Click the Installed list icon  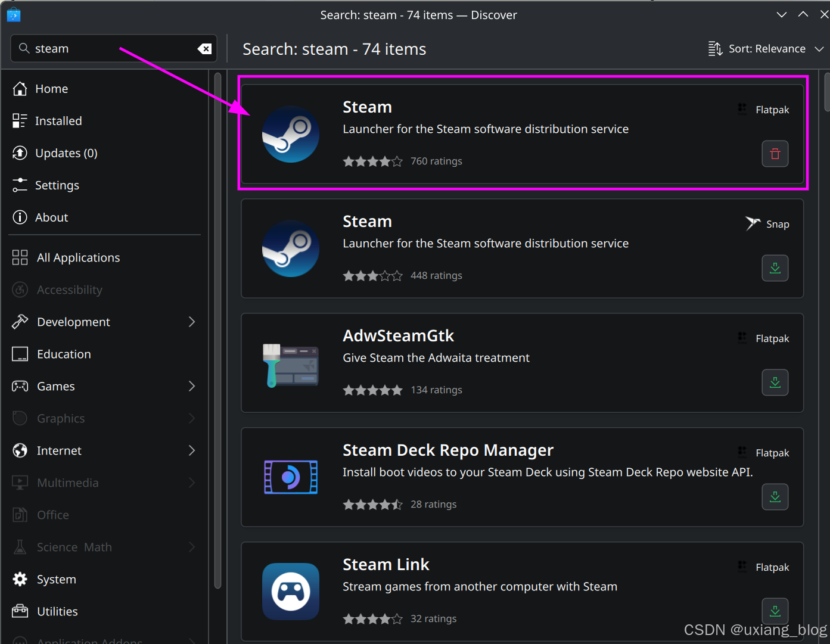click(20, 121)
